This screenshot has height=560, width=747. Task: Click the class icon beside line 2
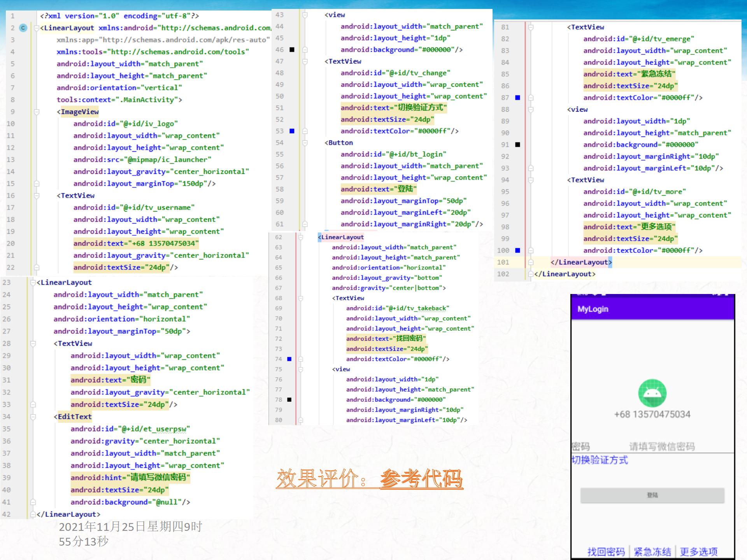point(23,28)
